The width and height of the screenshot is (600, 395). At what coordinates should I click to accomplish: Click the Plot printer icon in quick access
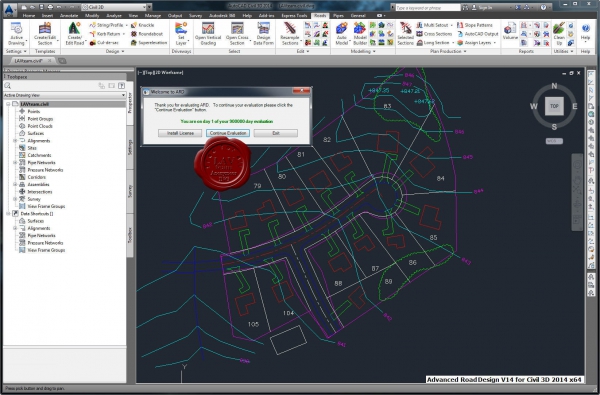(50, 7)
